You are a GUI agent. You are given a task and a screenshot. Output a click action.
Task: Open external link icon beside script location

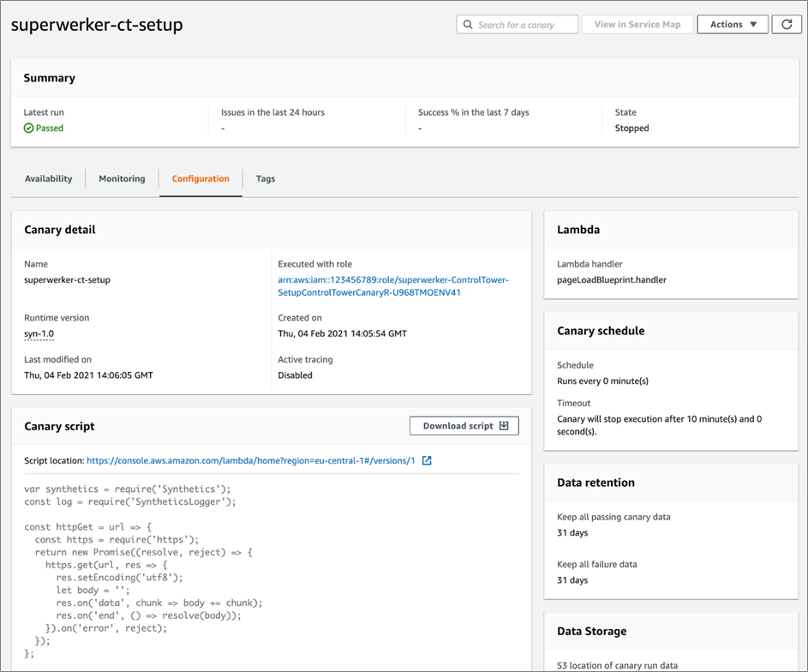pos(427,460)
